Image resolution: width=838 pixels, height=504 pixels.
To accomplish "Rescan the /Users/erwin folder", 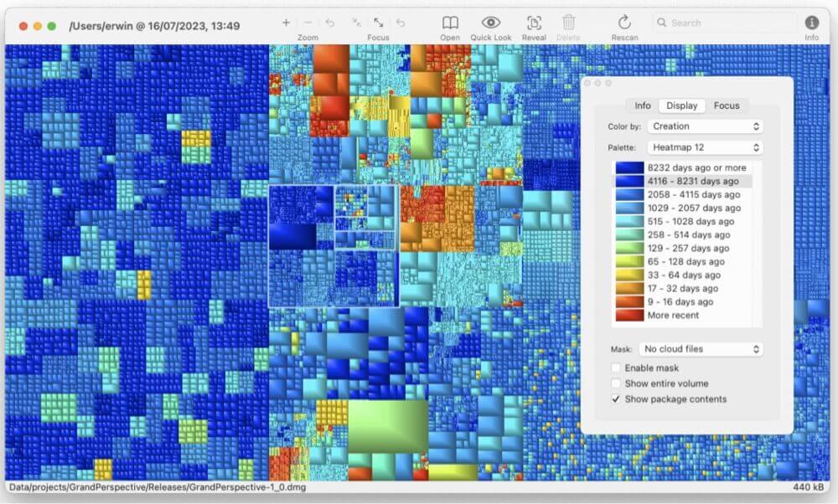I will (624, 23).
